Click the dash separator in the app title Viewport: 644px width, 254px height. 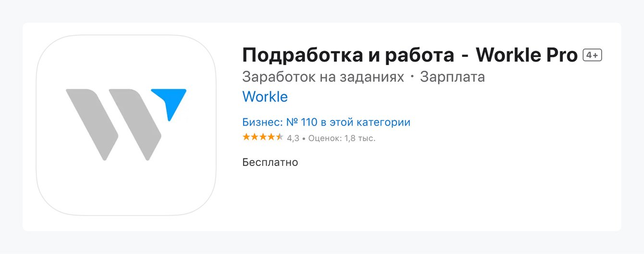pos(465,56)
